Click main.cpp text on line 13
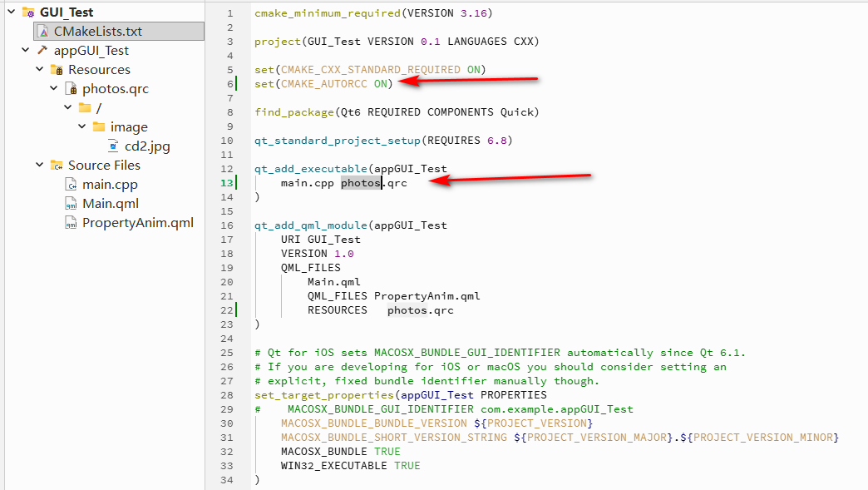Screen dimensions: 868x490 pyautogui.click(x=308, y=183)
